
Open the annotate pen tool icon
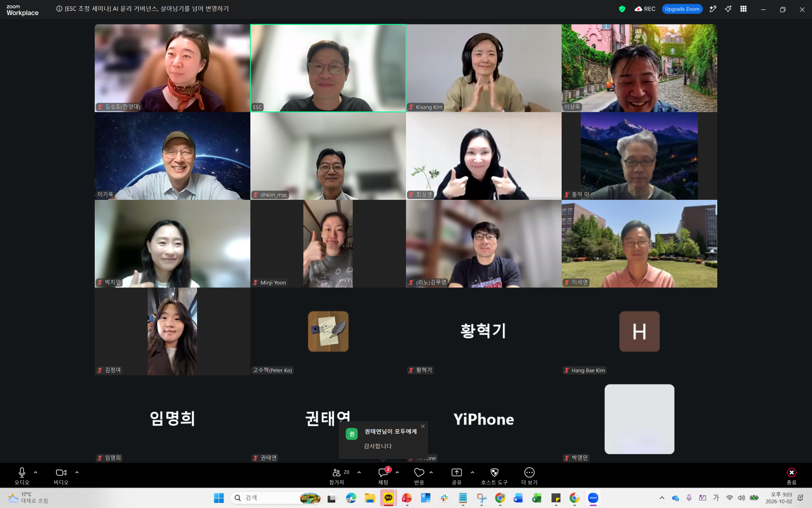[713, 9]
